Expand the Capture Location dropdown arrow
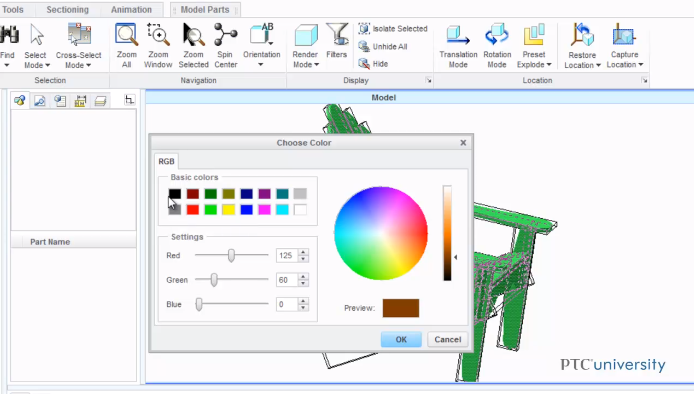 pos(640,65)
